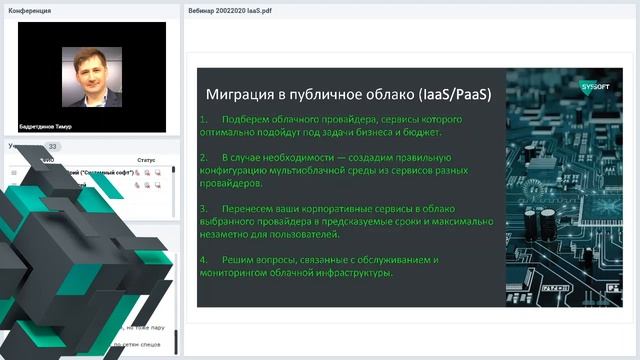Click slide item "В случае необходимости — создадим правильную"

coord(334,170)
